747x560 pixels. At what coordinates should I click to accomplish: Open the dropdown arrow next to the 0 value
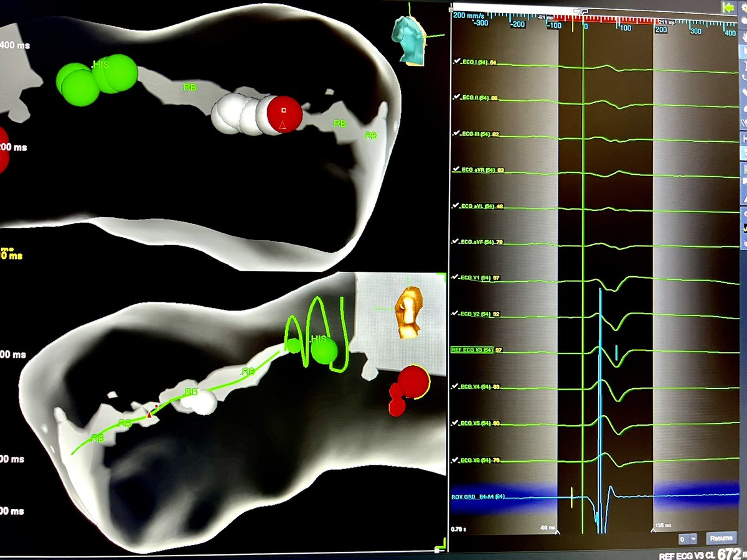[693, 539]
